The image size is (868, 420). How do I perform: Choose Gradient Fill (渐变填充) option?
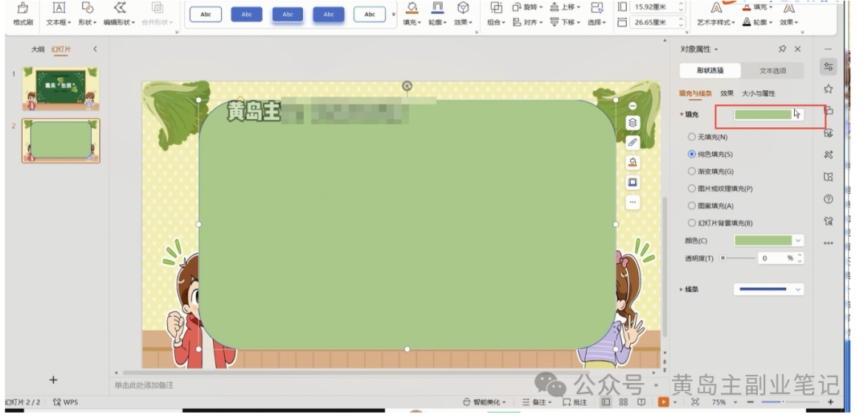click(x=692, y=171)
